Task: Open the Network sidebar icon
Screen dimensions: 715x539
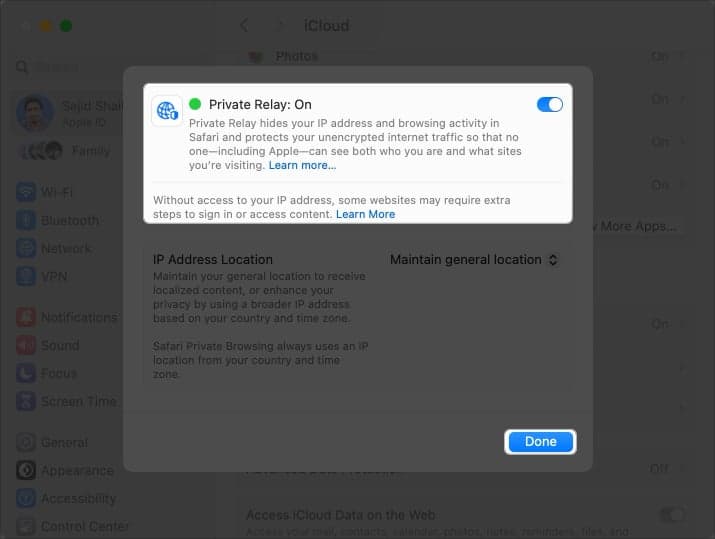Action: (x=26, y=249)
